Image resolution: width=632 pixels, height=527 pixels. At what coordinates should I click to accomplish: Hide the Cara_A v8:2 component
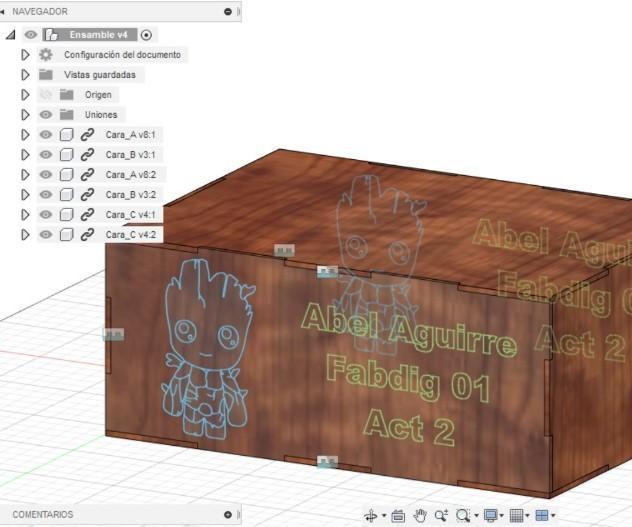tap(46, 175)
